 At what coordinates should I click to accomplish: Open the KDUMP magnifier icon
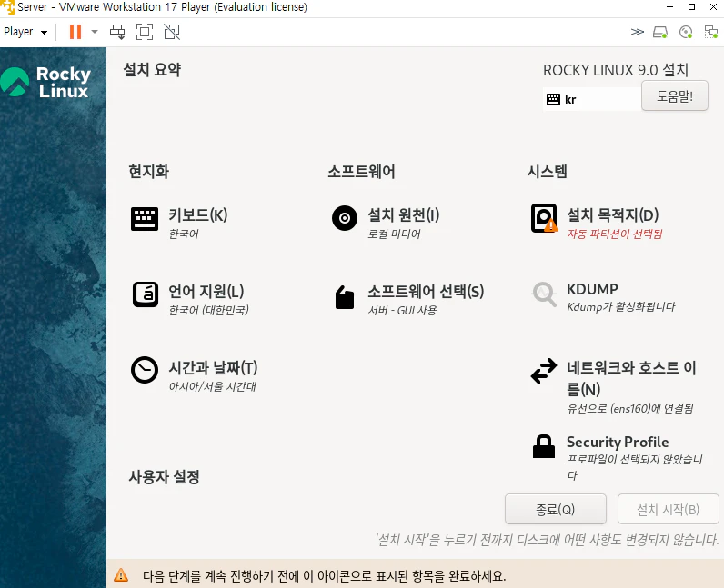544,294
